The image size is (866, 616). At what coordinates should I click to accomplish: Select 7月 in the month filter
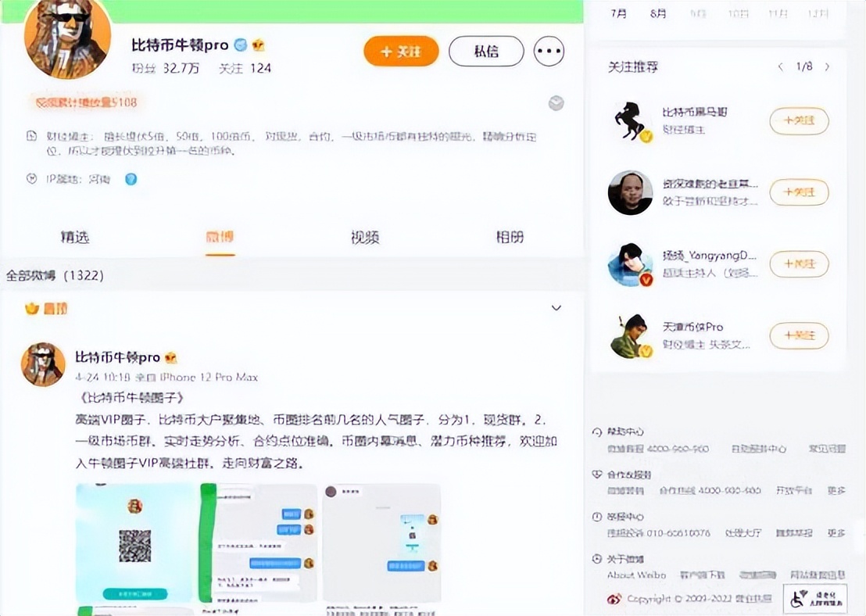[x=618, y=13]
